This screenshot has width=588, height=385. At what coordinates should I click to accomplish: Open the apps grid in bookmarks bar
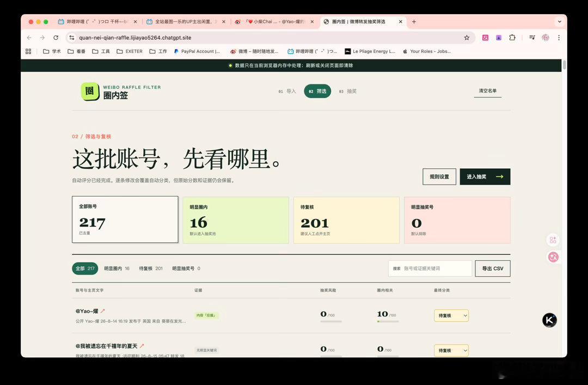pyautogui.click(x=28, y=51)
